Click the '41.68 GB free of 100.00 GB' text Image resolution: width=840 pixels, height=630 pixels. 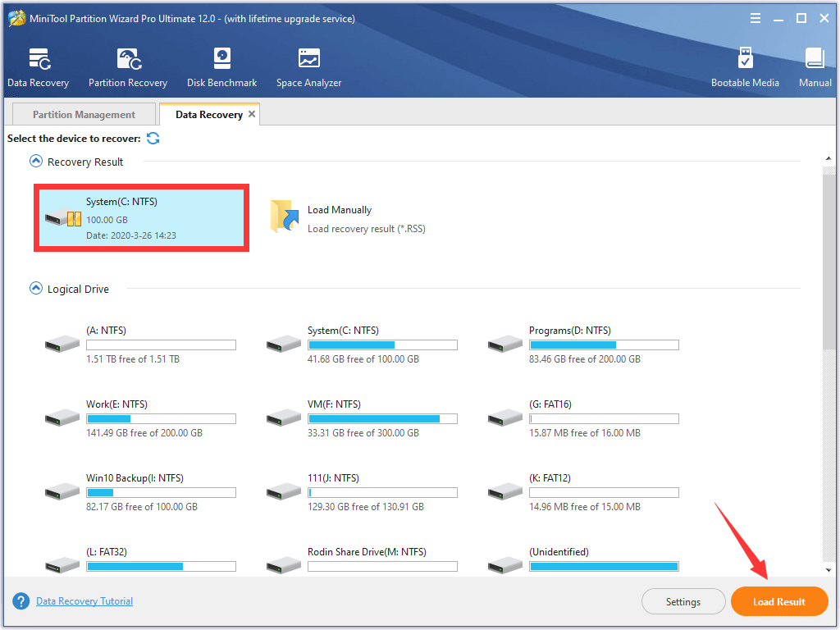coord(363,359)
